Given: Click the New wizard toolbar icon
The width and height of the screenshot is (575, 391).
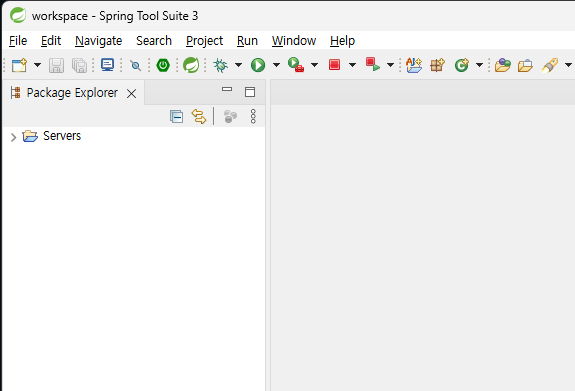Looking at the screenshot, I should (x=19, y=65).
